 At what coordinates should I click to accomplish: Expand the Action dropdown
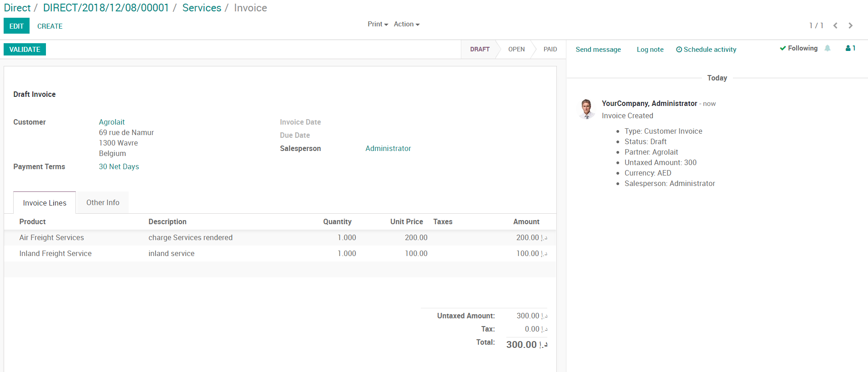coord(406,24)
